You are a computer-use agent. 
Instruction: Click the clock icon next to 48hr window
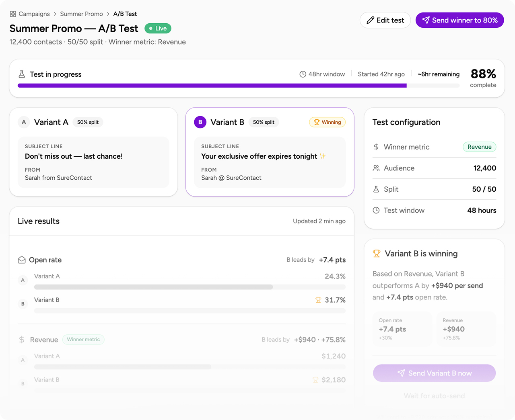[303, 74]
